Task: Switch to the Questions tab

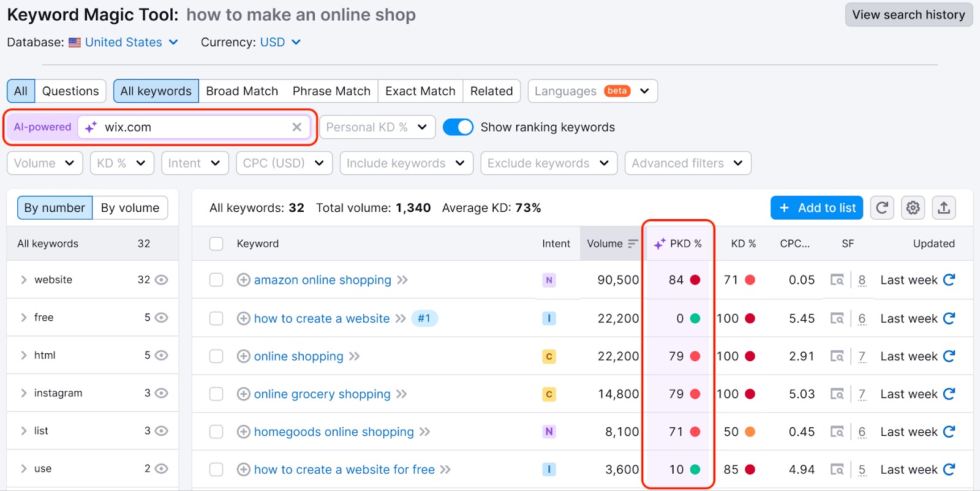Action: (70, 91)
